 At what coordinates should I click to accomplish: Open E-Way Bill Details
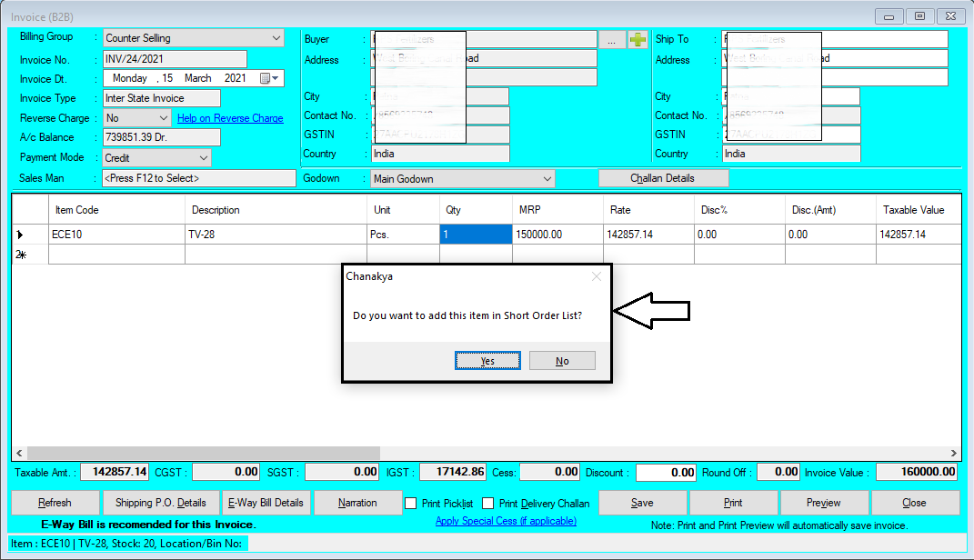click(x=267, y=503)
